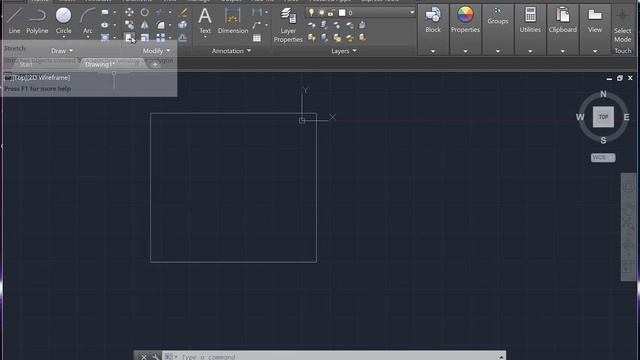640x360 pixels.
Task: Open the View panel
Action: pyautogui.click(x=595, y=29)
